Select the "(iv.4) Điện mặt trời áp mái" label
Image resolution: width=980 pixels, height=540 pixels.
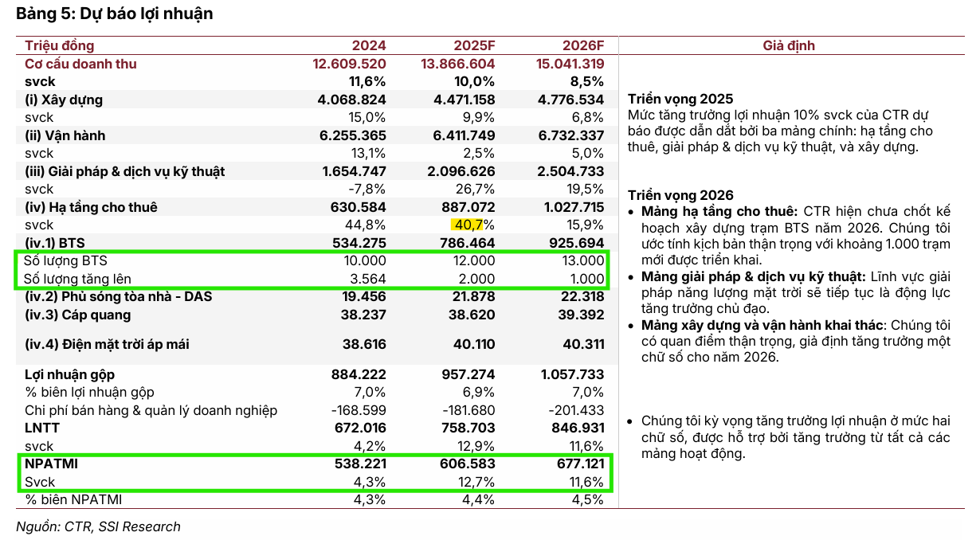click(x=107, y=344)
